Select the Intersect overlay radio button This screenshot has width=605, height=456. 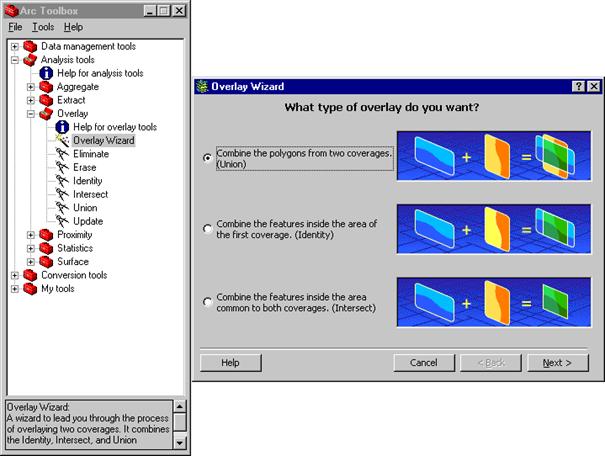click(207, 301)
